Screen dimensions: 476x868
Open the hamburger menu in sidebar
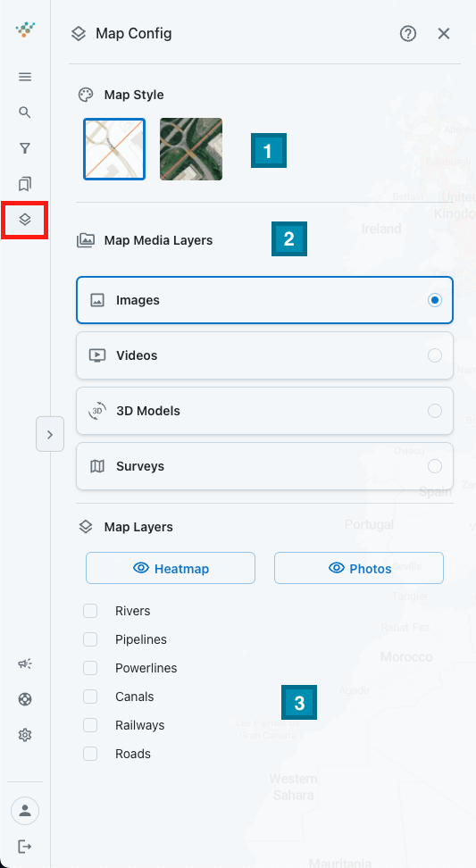pyautogui.click(x=25, y=77)
